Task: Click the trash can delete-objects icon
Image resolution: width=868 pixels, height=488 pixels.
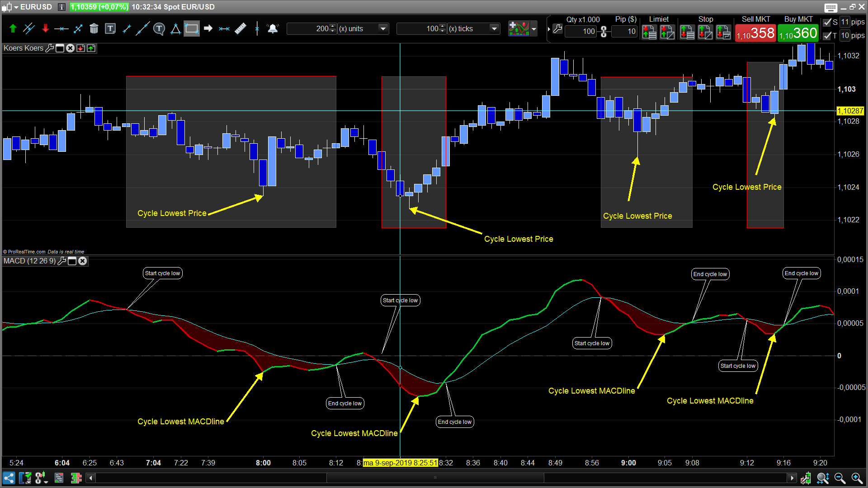Action: point(94,29)
